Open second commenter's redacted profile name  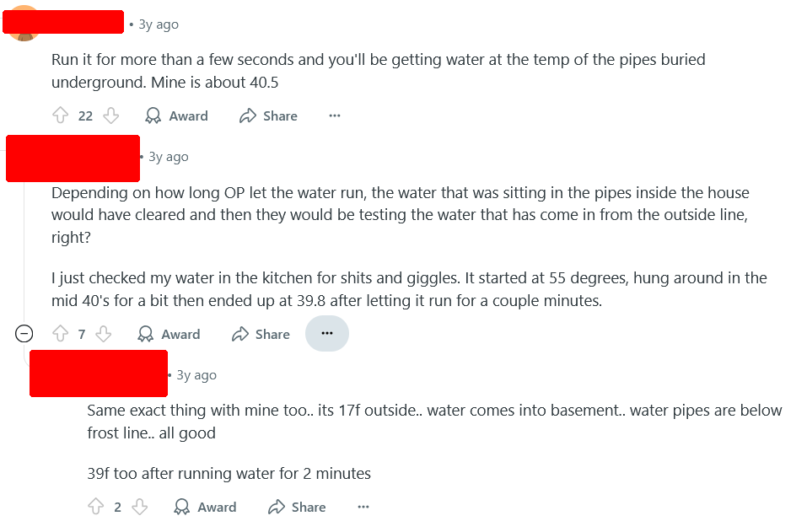tap(73, 159)
